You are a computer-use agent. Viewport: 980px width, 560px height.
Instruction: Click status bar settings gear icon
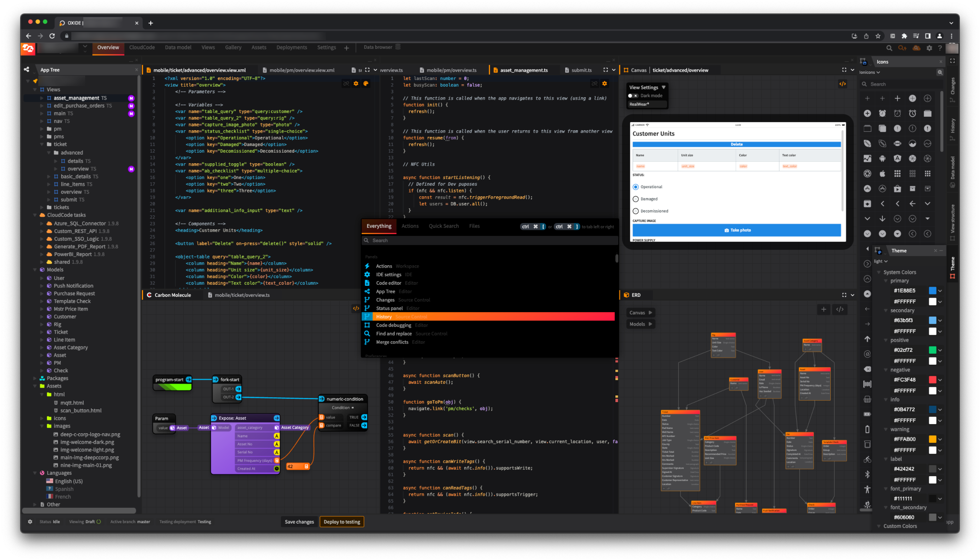coord(30,522)
